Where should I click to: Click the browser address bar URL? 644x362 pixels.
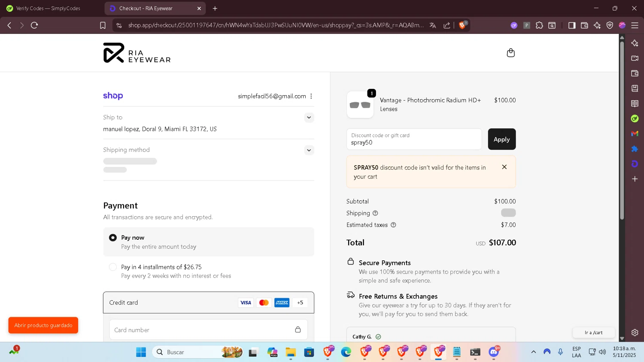(x=276, y=25)
